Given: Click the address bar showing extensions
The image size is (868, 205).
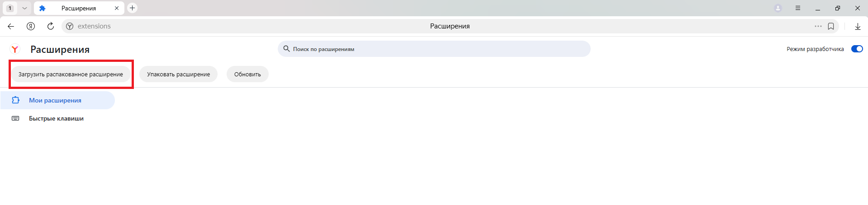Looking at the screenshot, I should pyautogui.click(x=450, y=26).
